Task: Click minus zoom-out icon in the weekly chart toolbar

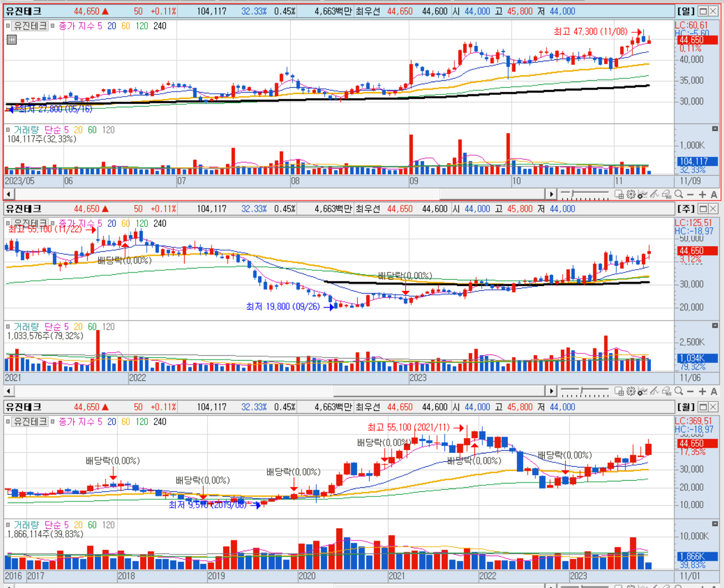Action: pyautogui.click(x=691, y=391)
